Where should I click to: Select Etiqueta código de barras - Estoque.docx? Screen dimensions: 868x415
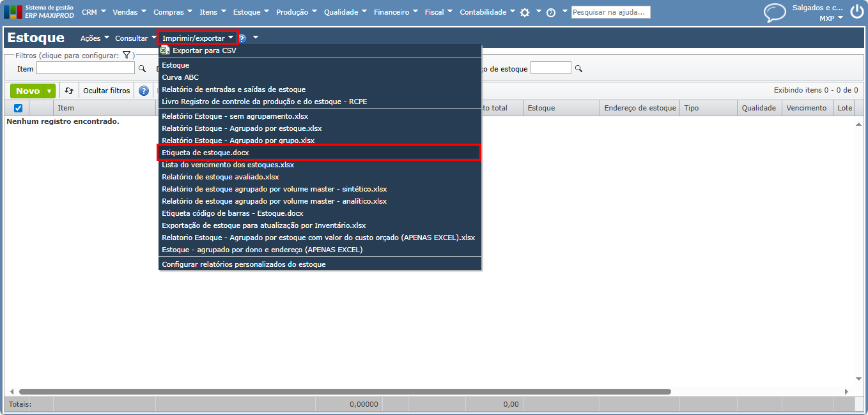[320, 213]
